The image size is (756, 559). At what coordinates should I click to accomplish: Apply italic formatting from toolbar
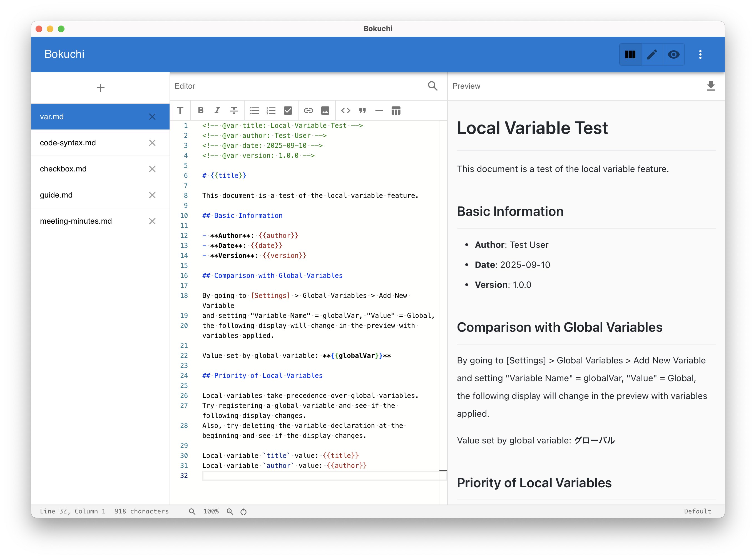[217, 110]
